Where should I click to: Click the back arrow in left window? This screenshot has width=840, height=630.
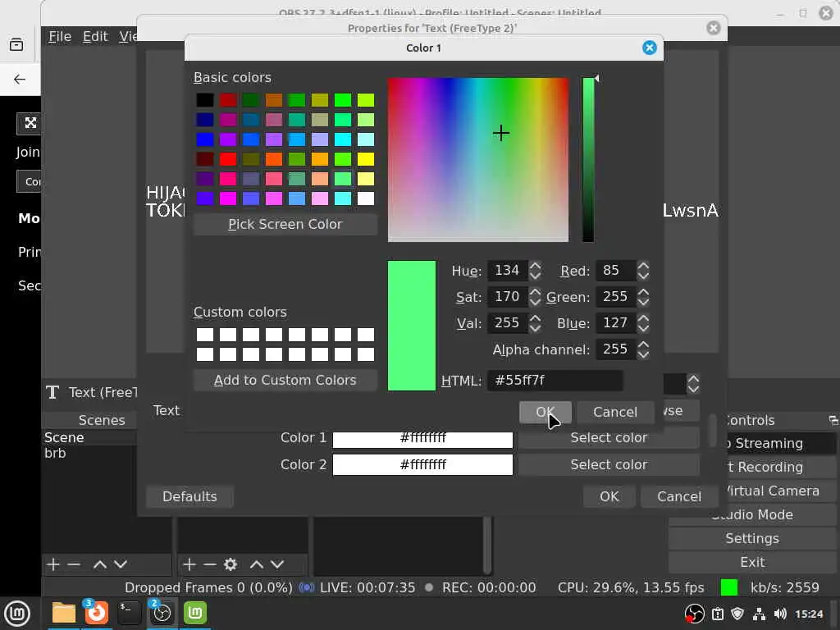pos(20,80)
